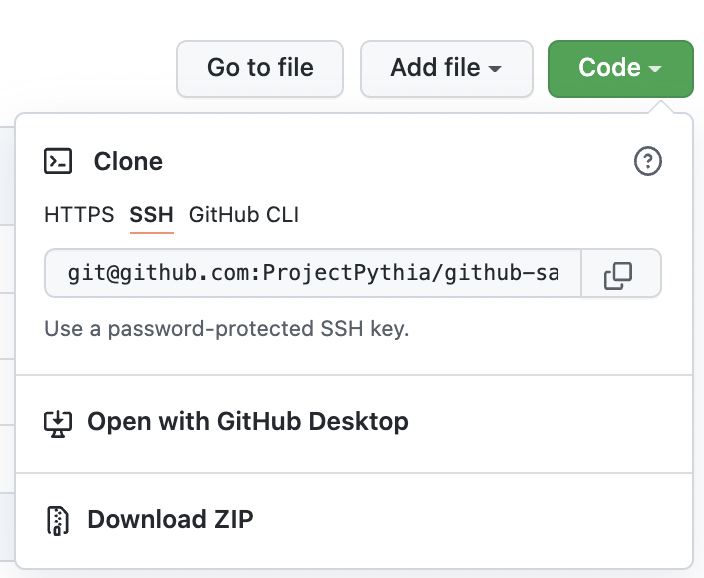Click the ZIP archive file icon
This screenshot has width=704, height=578.
point(59,520)
